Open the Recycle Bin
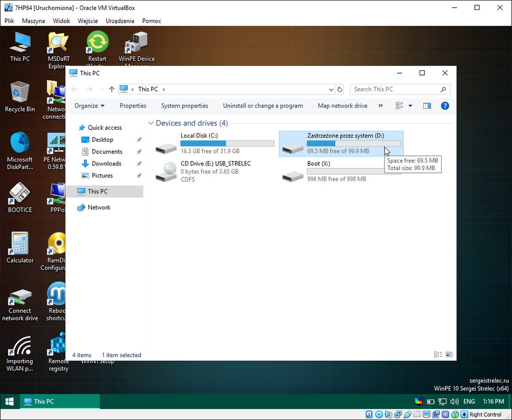This screenshot has height=420, width=512. (19, 97)
